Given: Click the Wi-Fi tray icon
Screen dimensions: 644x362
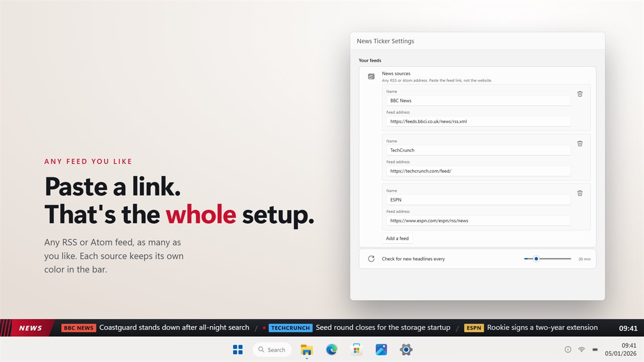Looking at the screenshot, I should (x=582, y=349).
